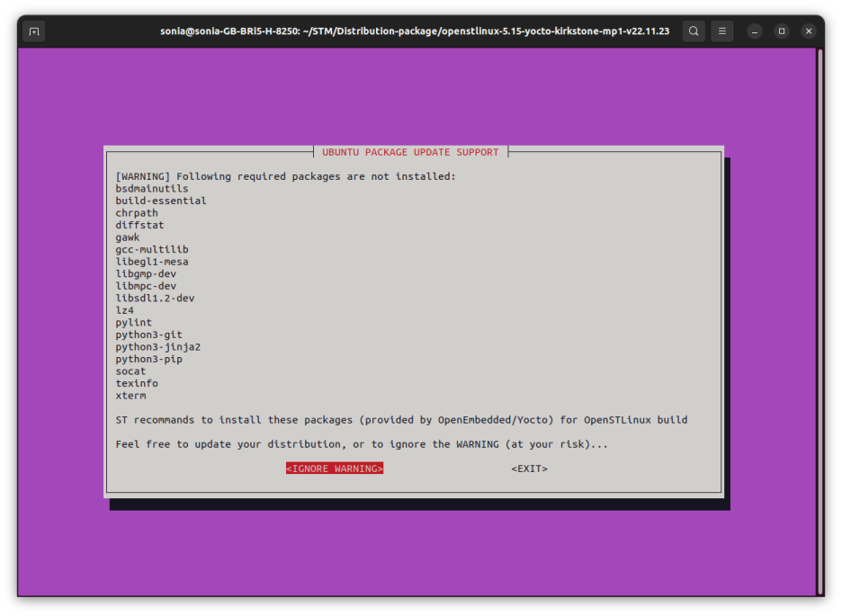Select the IGNORE WARNING button

(x=335, y=469)
